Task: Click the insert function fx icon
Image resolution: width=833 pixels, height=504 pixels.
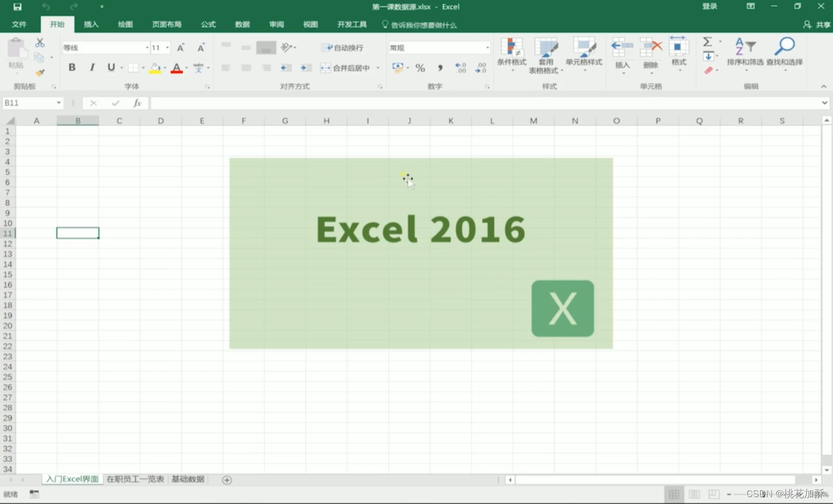Action: (137, 103)
